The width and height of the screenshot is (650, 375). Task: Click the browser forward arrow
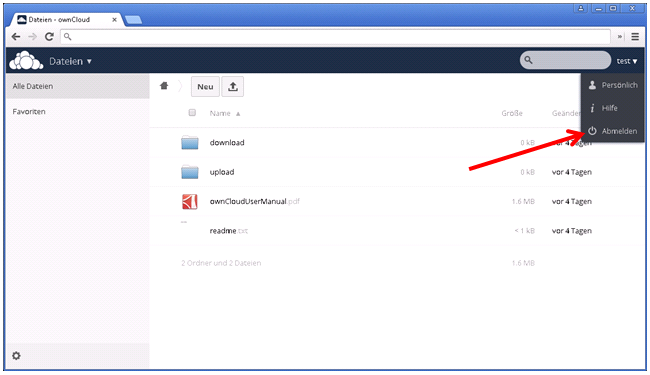32,36
